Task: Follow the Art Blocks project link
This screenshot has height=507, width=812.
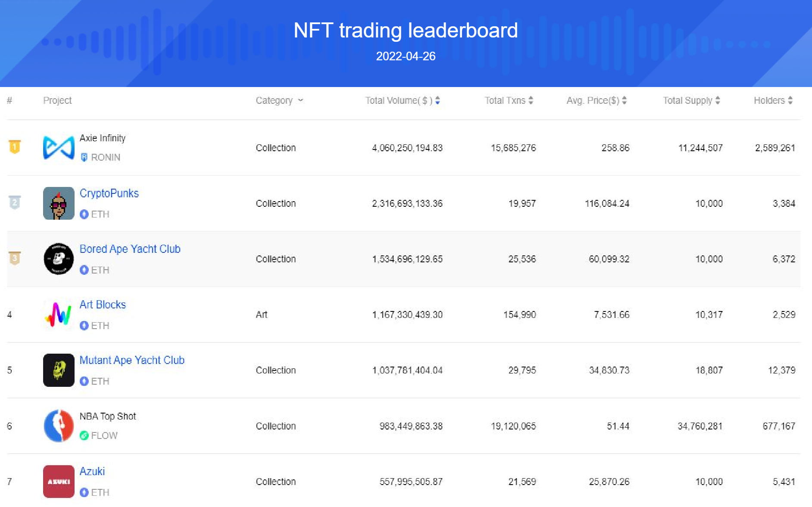Action: click(x=103, y=305)
